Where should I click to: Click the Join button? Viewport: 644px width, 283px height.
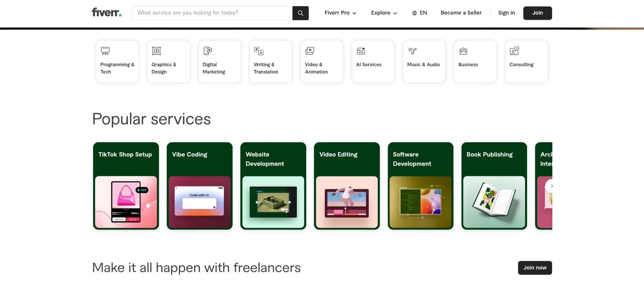538,13
